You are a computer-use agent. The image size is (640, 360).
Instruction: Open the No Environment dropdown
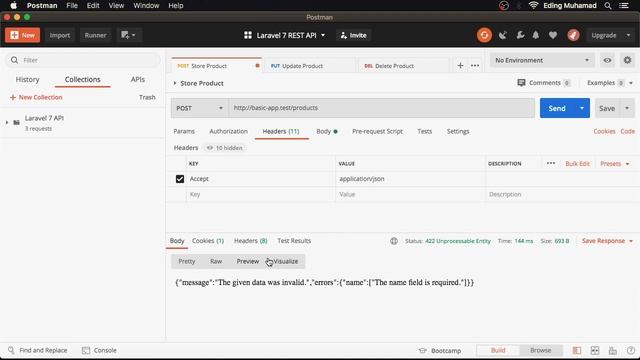pyautogui.click(x=542, y=60)
